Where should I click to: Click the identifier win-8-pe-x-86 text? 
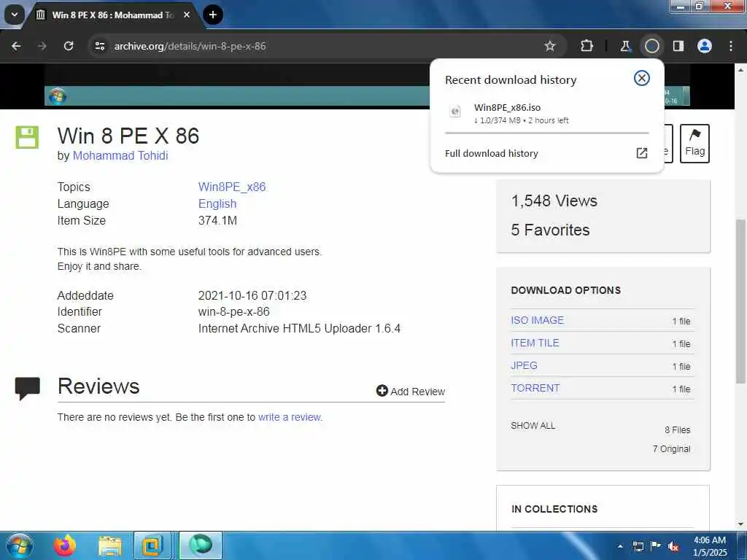pyautogui.click(x=234, y=312)
